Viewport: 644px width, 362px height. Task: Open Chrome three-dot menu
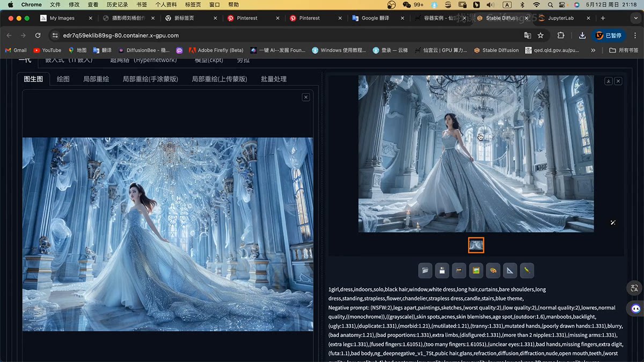634,35
